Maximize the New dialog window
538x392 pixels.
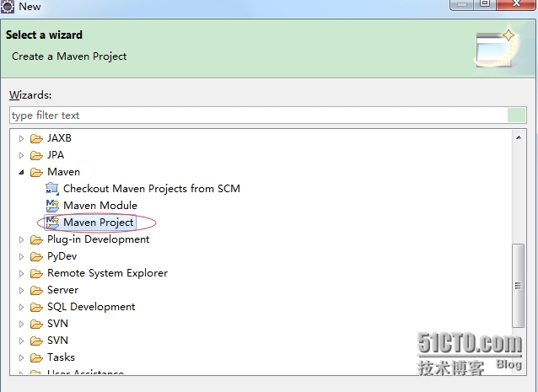485,3
